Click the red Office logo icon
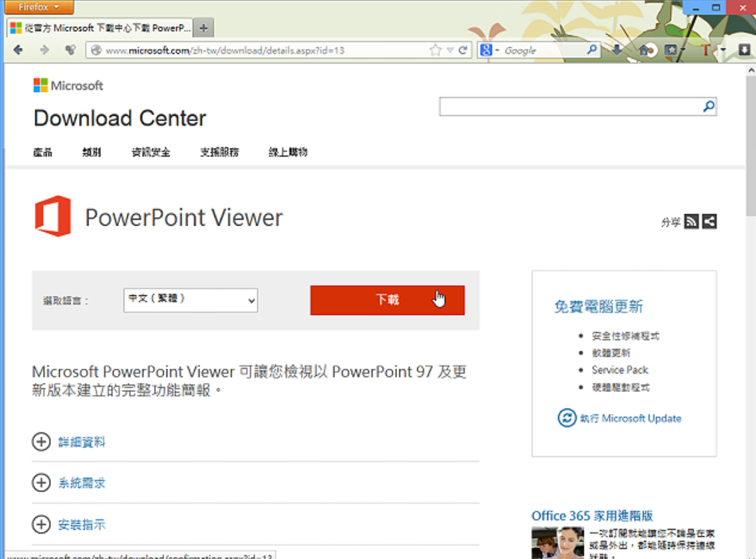This screenshot has width=756, height=559. click(x=53, y=216)
